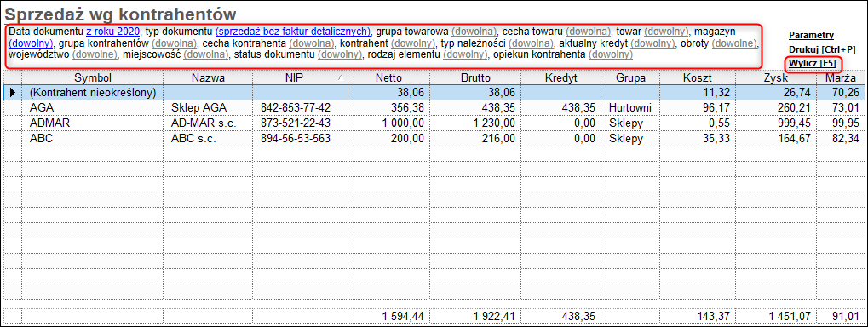Click NIP cell 873-521-22-43

click(300, 123)
